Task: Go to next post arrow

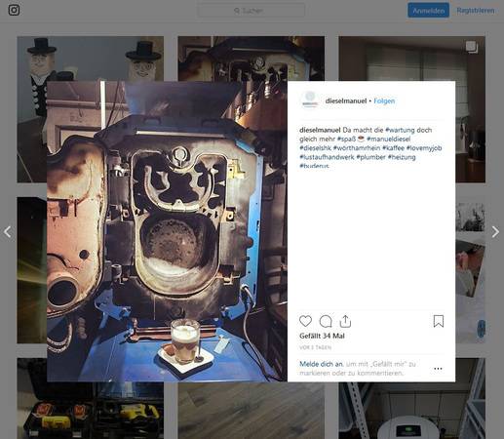Action: pyautogui.click(x=495, y=232)
